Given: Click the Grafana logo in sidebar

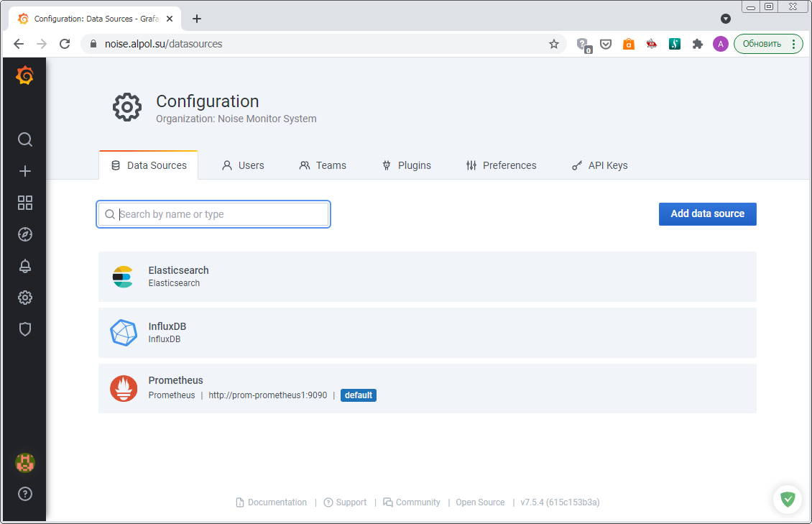Looking at the screenshot, I should [24, 75].
